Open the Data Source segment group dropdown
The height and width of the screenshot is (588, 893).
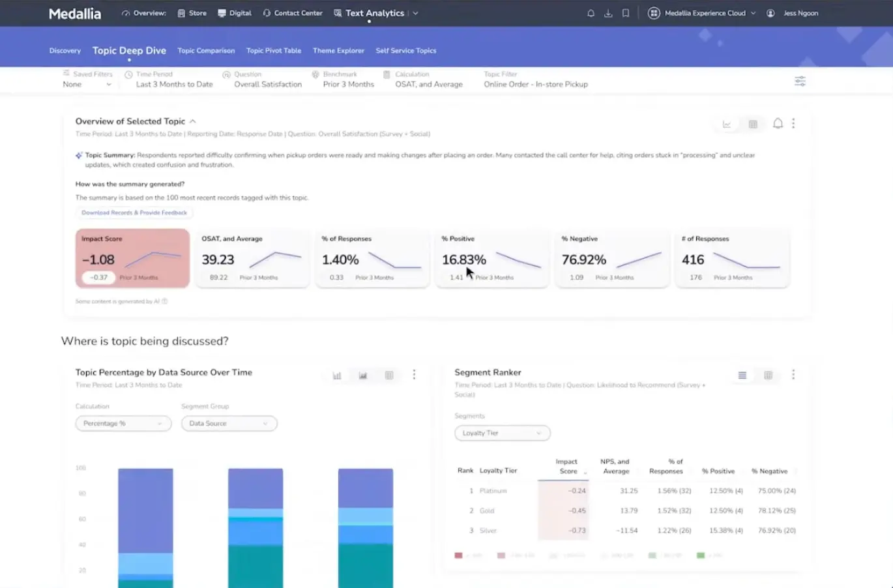[229, 424]
